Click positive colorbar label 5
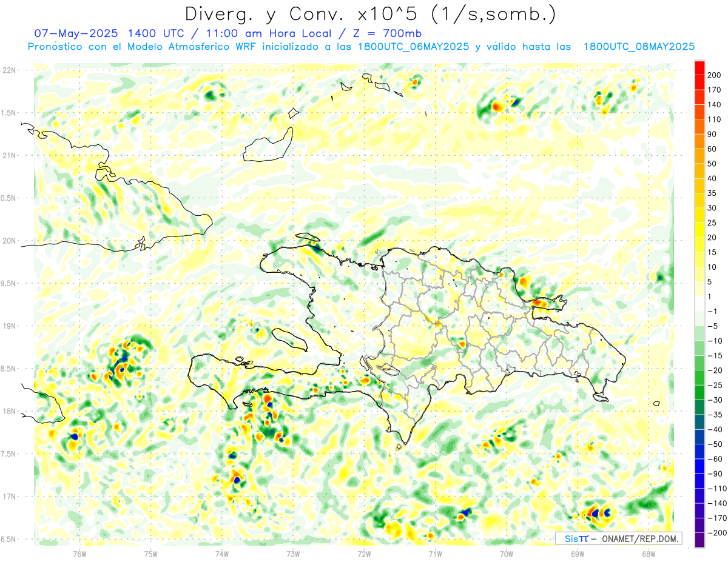 710,282
